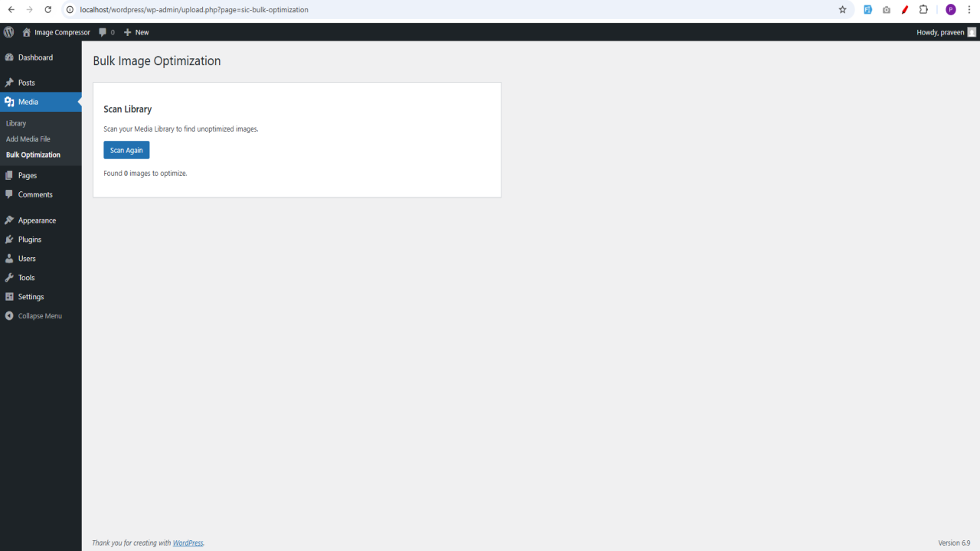Click the 'Found 0 images to optimize' text
This screenshot has height=551, width=980.
pyautogui.click(x=145, y=174)
